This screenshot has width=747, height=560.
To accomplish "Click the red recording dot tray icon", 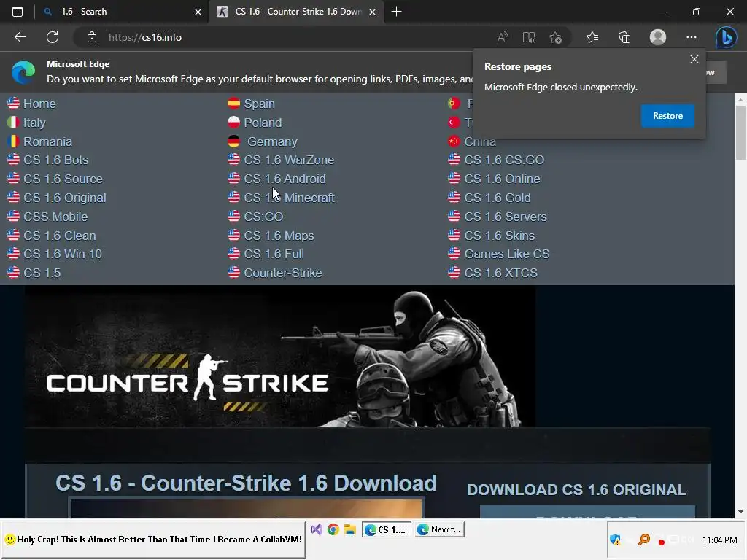I will pos(661,542).
